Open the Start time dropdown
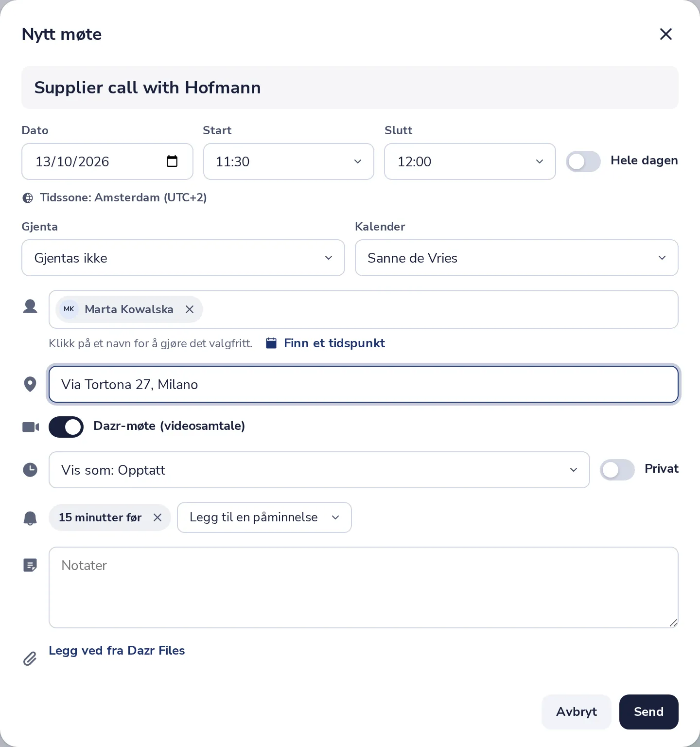This screenshot has height=747, width=700. click(289, 161)
